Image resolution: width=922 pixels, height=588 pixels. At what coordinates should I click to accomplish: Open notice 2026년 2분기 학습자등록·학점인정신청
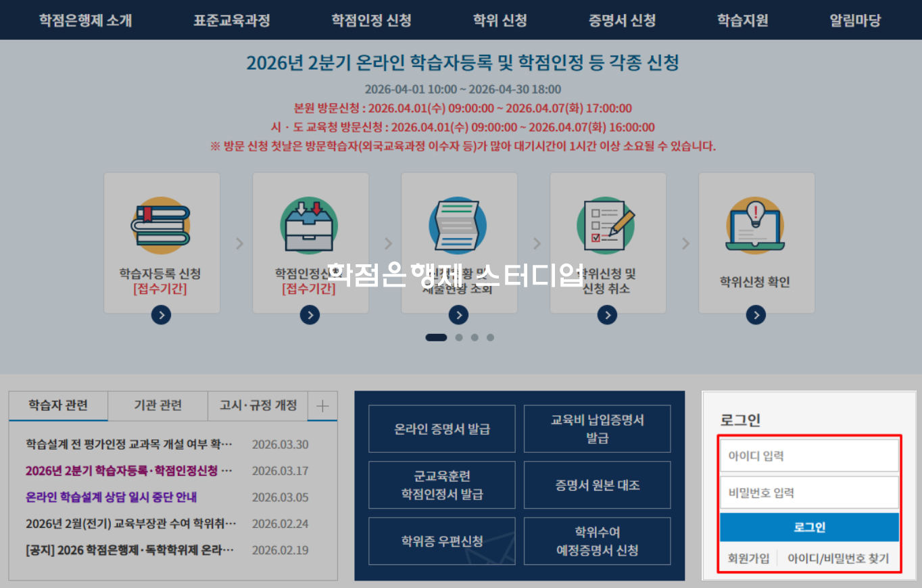pyautogui.click(x=129, y=470)
